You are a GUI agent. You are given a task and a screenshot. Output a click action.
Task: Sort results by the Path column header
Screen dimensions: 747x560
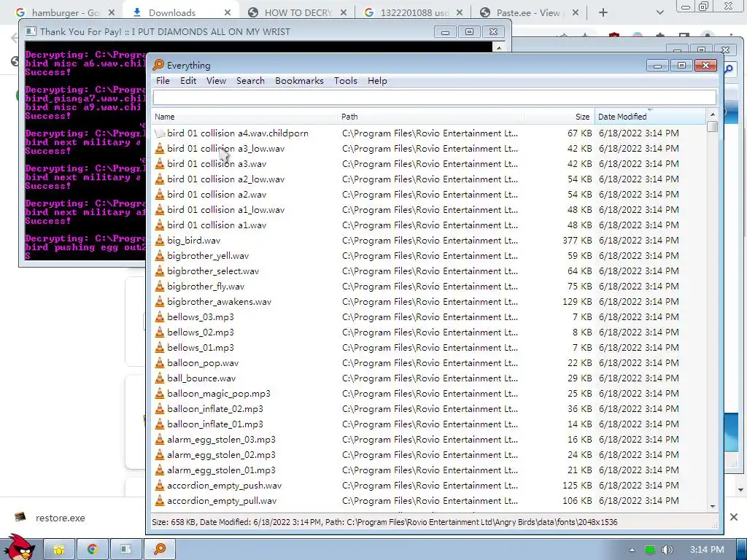pyautogui.click(x=430, y=117)
